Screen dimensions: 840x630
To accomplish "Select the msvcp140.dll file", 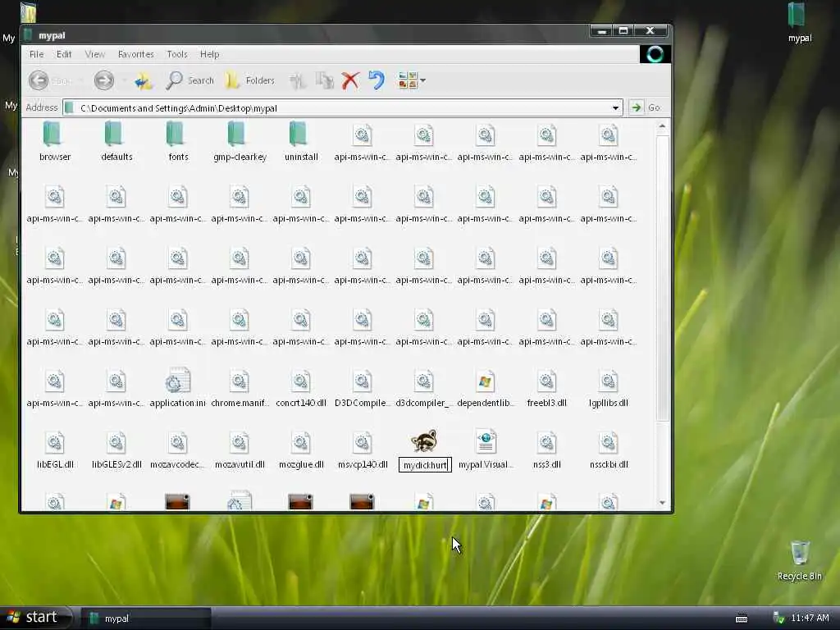I will [362, 450].
